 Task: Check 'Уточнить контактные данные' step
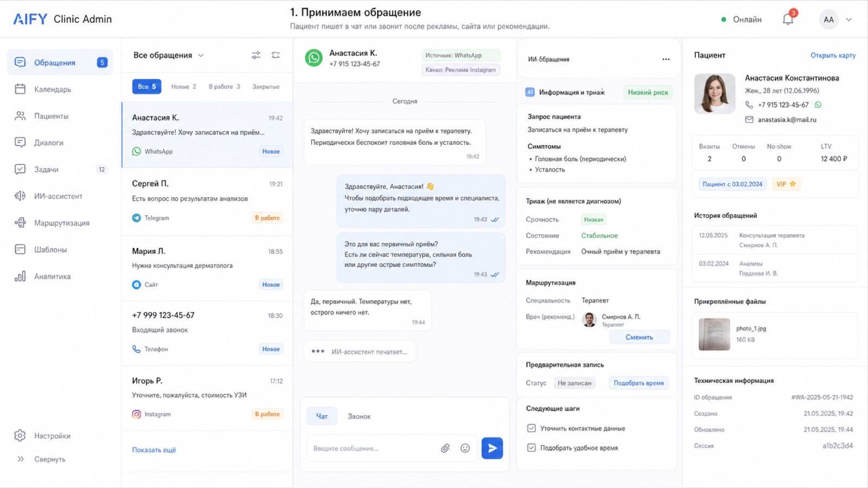532,428
